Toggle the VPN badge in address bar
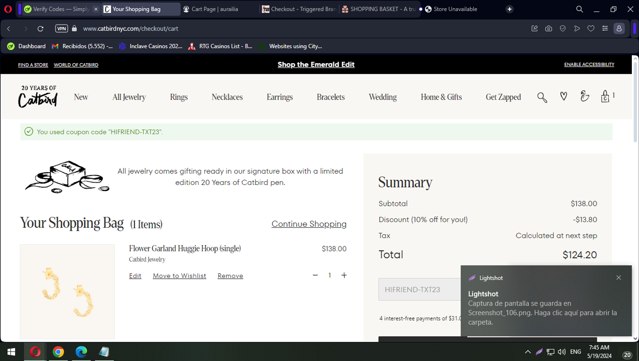The width and height of the screenshot is (639, 361). pyautogui.click(x=61, y=29)
